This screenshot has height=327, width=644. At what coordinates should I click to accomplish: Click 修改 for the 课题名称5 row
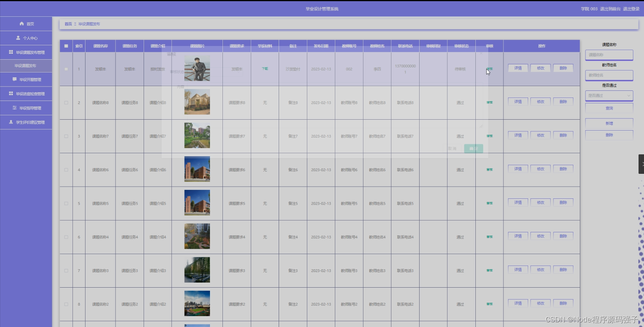541,202
